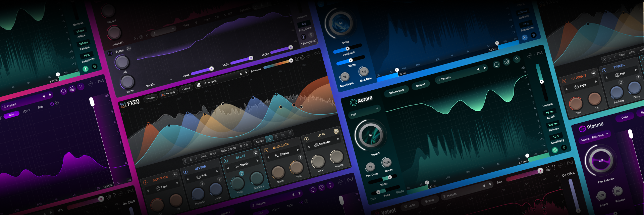The height and width of the screenshot is (215, 644).
Task: Click reset arrow icon above Mid/Side plugin
Action: (63, 91)
